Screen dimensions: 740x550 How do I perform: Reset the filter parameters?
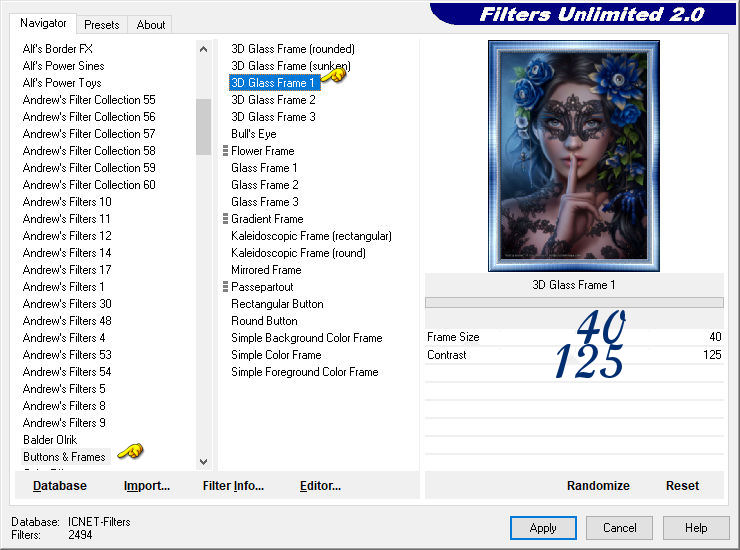click(682, 485)
